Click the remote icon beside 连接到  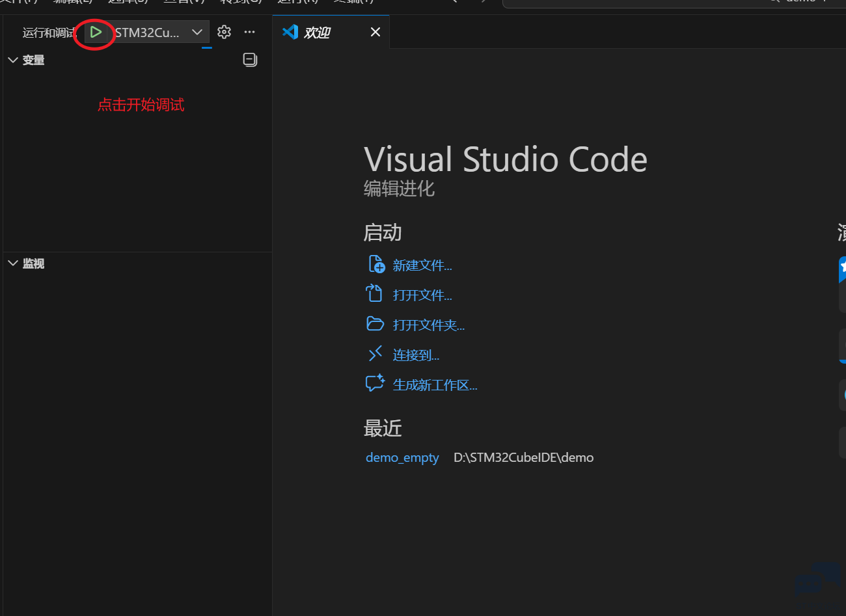(375, 354)
